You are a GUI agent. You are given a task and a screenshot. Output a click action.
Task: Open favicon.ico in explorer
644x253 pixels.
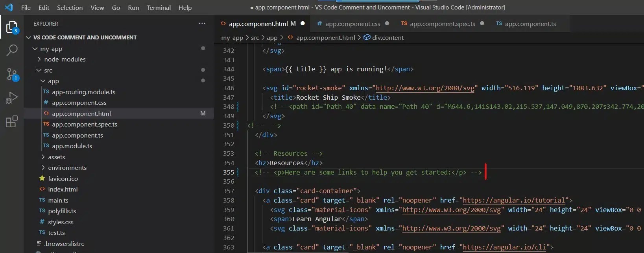[63, 179]
